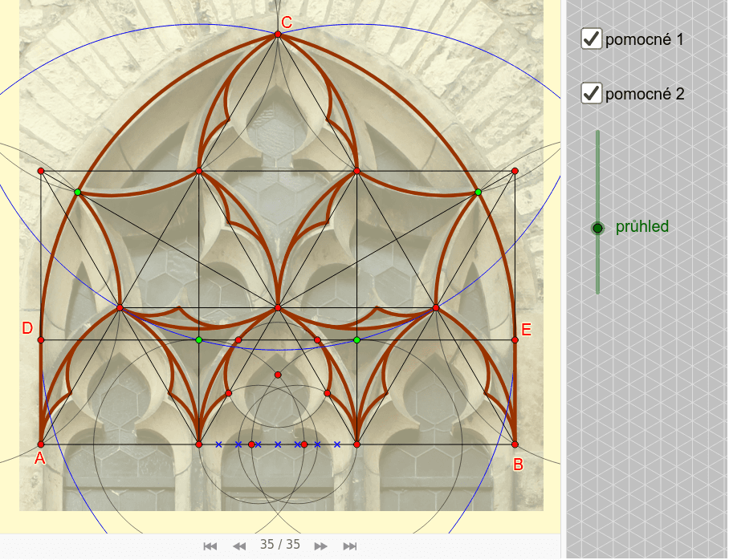Click the průhled slider handle

pyautogui.click(x=598, y=228)
